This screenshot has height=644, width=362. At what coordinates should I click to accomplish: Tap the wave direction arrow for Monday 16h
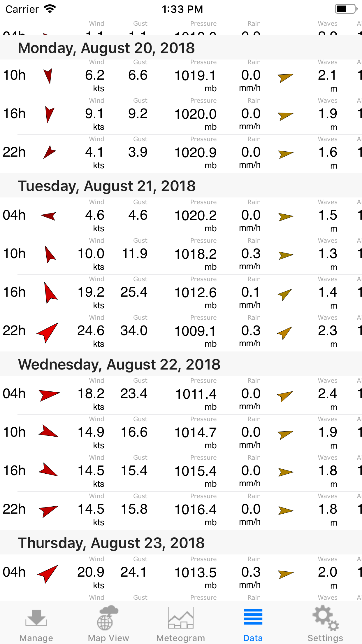285,116
